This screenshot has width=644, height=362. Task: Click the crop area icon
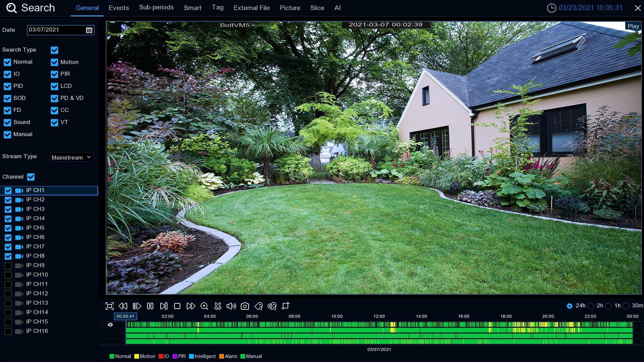(x=285, y=306)
